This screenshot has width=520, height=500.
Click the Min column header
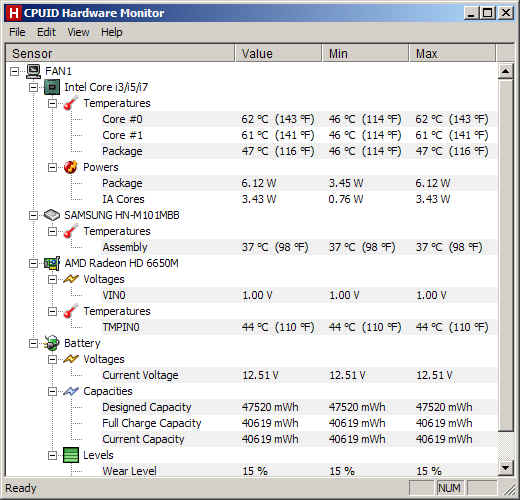coord(365,53)
